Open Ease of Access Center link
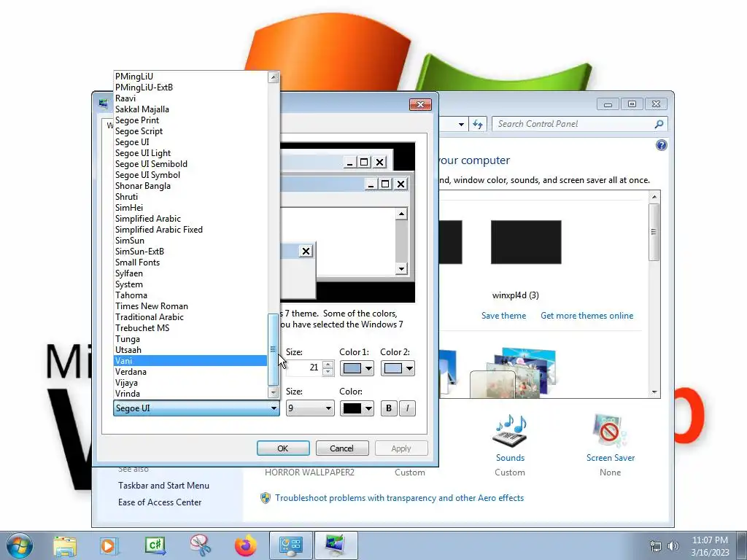This screenshot has width=747, height=560. pyautogui.click(x=160, y=502)
